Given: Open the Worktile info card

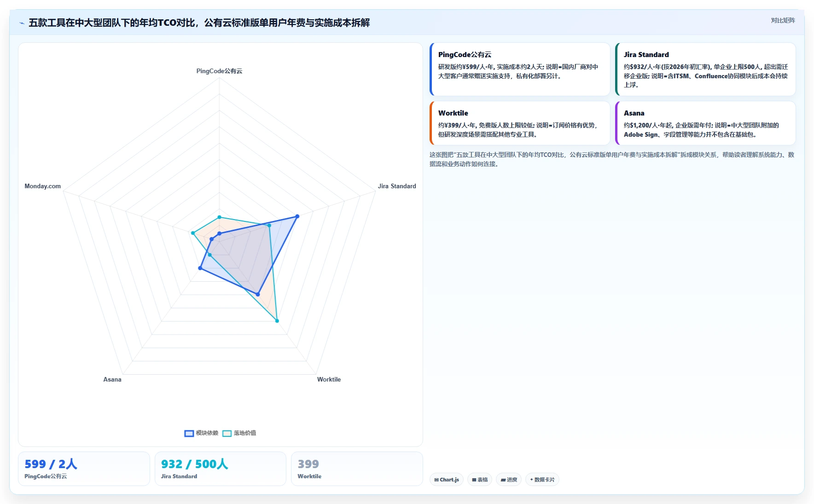Looking at the screenshot, I should pyautogui.click(x=520, y=123).
